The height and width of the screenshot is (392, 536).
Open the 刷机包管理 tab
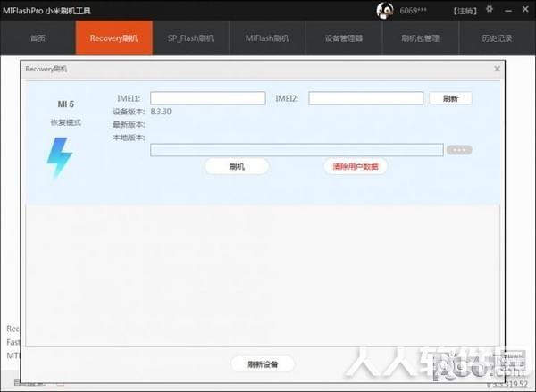pyautogui.click(x=420, y=38)
